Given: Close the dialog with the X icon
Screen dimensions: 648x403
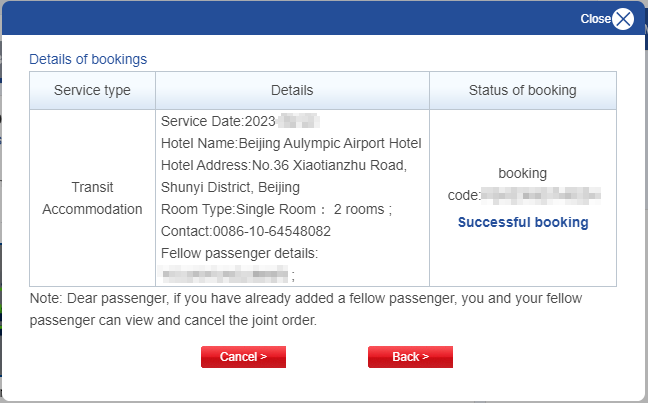Looking at the screenshot, I should point(623,19).
